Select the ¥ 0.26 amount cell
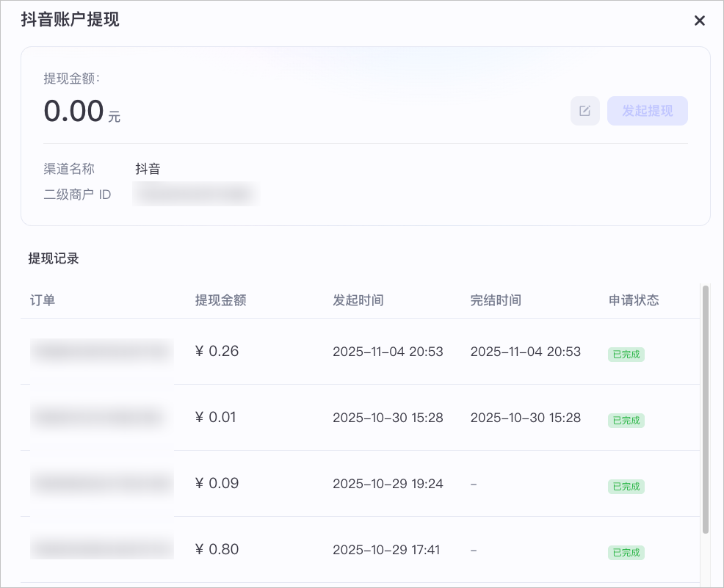 pos(217,351)
